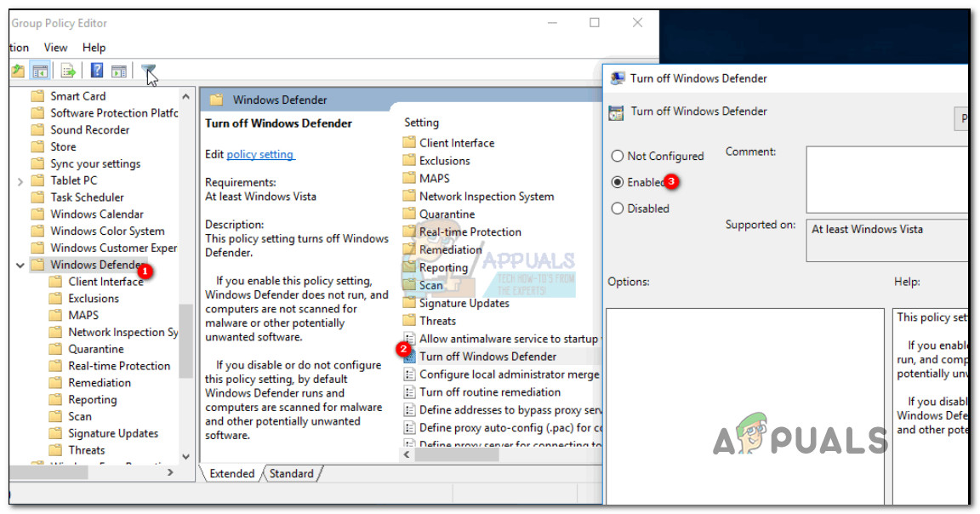Click the Signature Updates folder icon in settings list

point(409,303)
